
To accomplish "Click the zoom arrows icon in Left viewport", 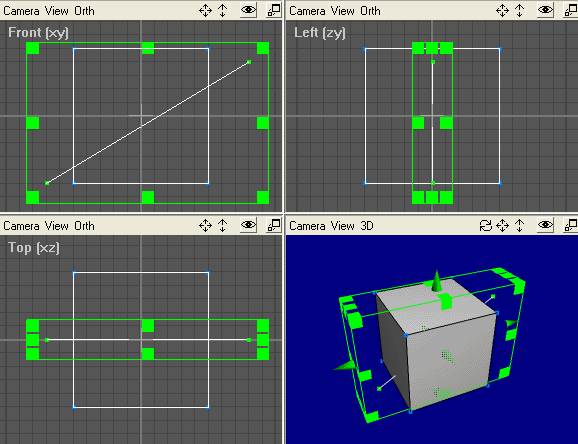I will coord(520,10).
